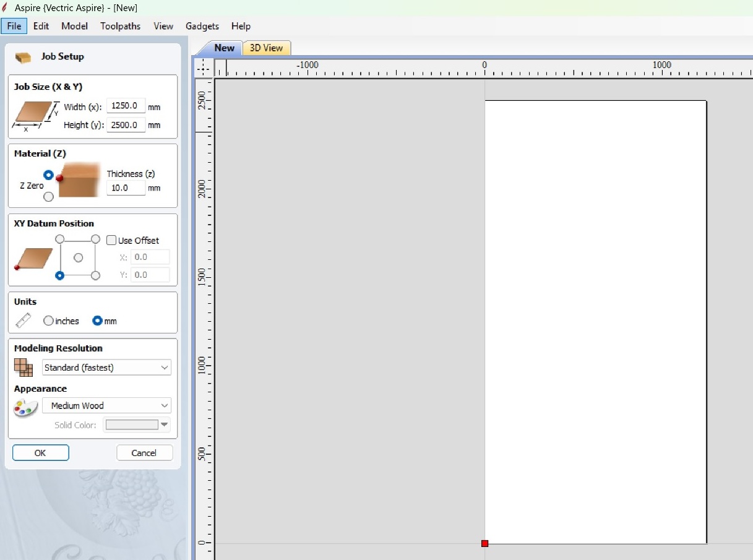753x560 pixels.
Task: Open the Solid Color swatch picker
Action: [137, 424]
